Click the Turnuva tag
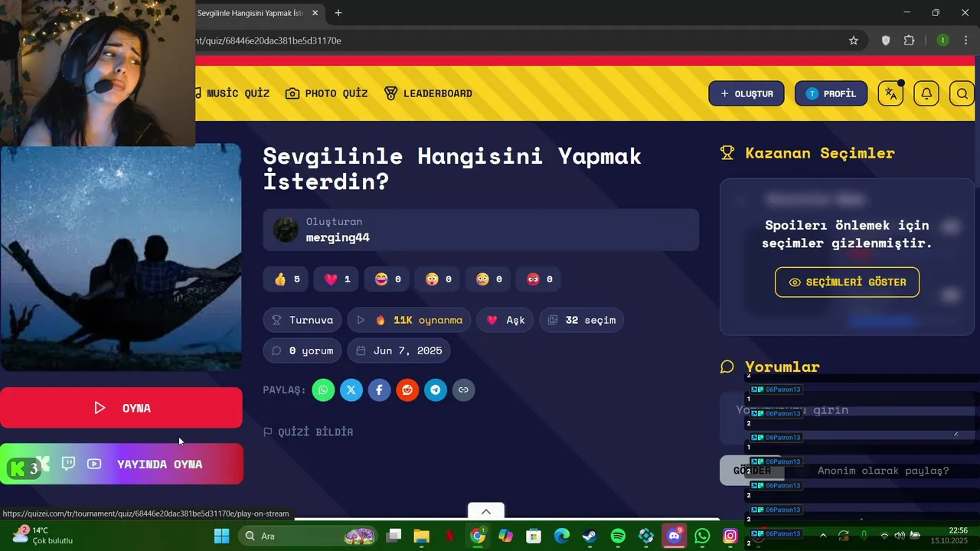This screenshot has height=551, width=980. coord(302,320)
